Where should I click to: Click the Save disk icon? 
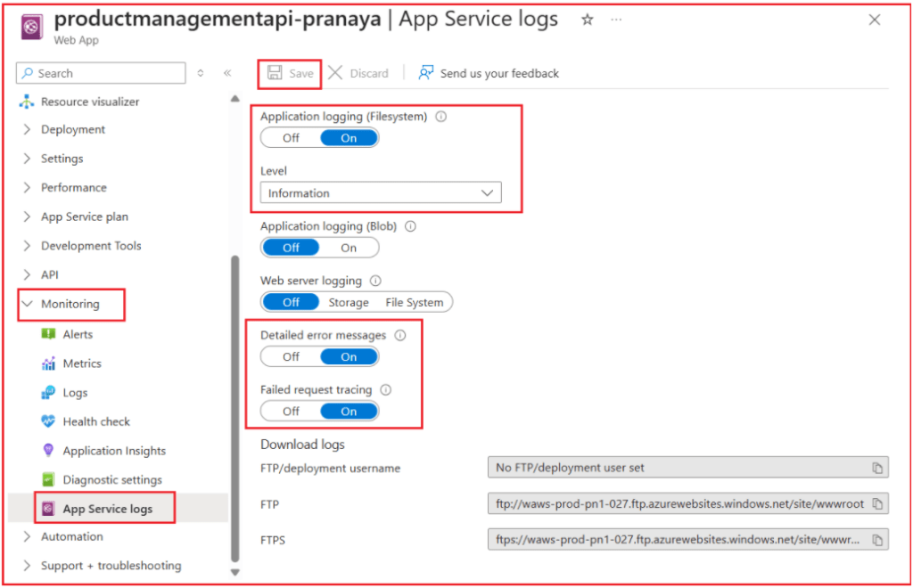(275, 73)
